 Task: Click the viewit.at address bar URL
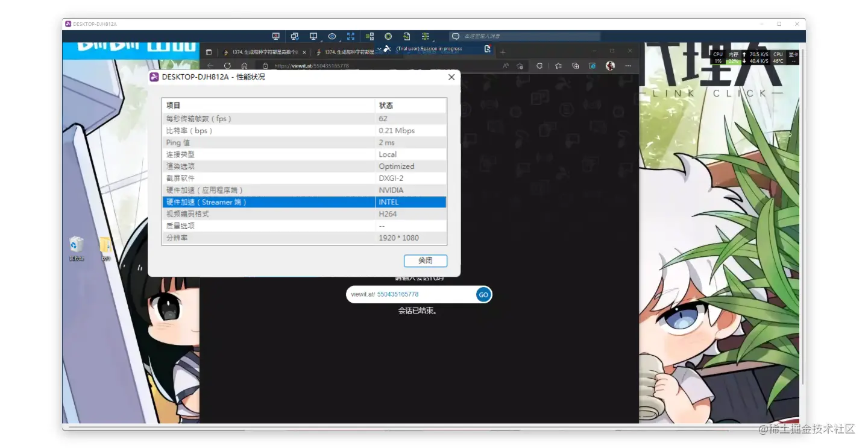point(312,66)
